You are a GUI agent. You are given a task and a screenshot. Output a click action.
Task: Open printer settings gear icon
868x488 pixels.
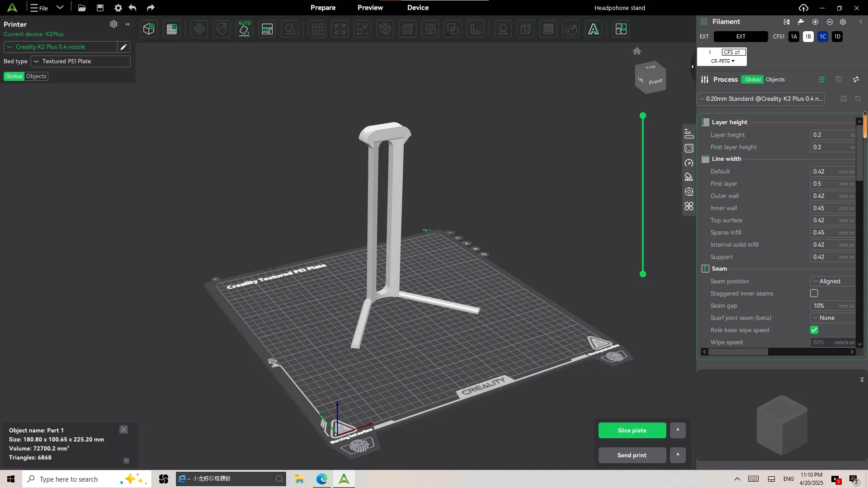[x=113, y=24]
